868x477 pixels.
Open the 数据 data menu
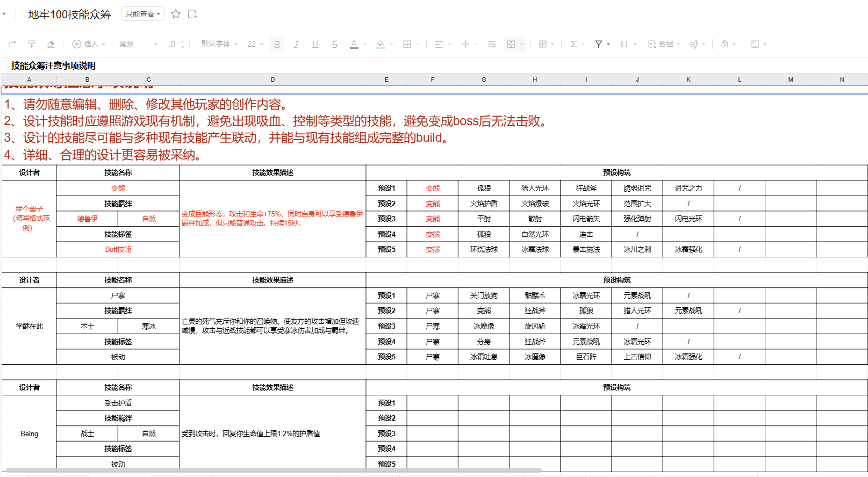click(x=664, y=44)
